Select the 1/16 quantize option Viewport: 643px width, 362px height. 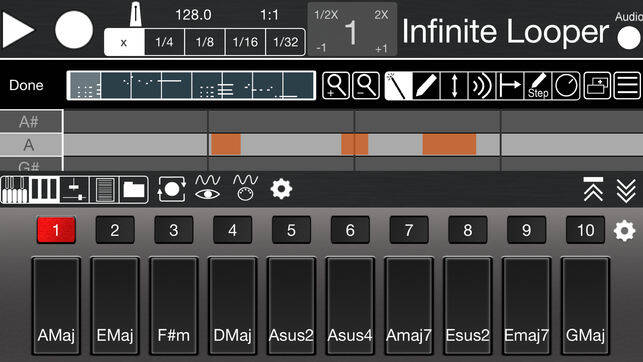tap(245, 42)
